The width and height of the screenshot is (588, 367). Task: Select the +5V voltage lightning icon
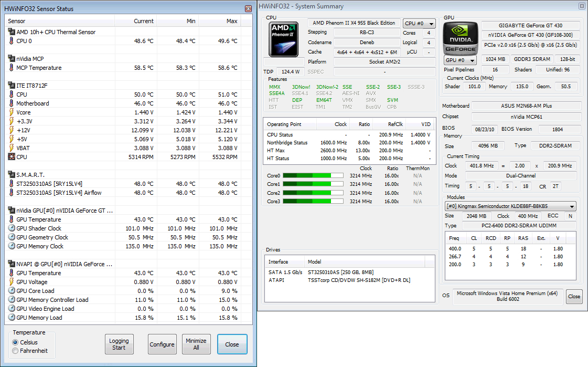point(12,139)
